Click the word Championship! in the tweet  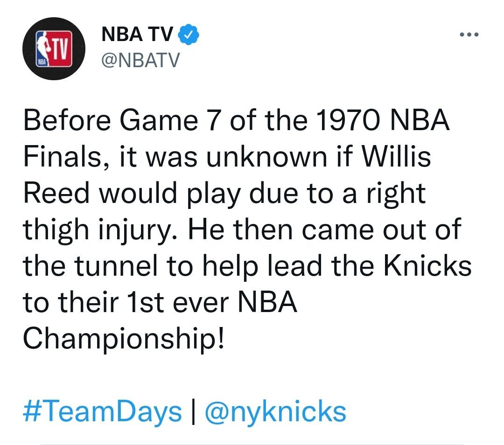pos(123,339)
